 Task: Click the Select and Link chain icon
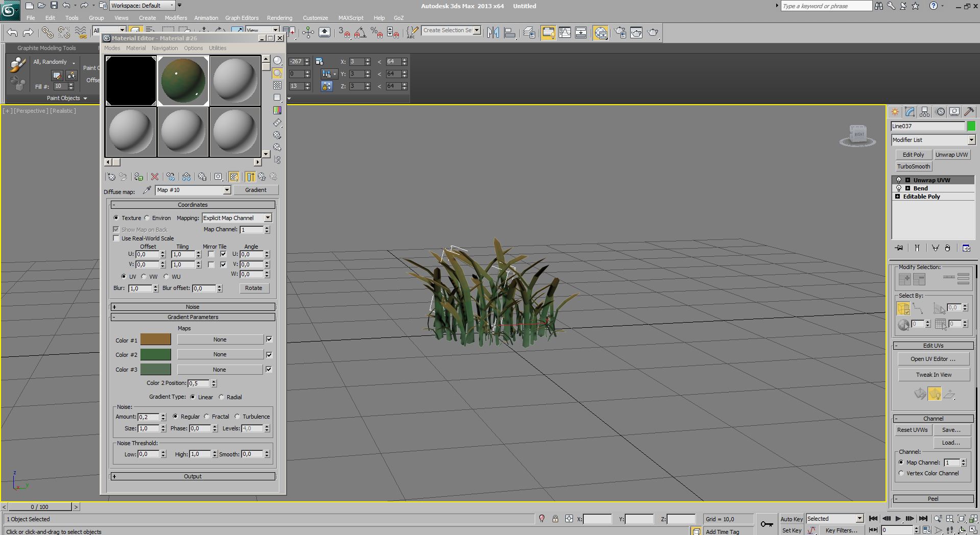click(47, 33)
